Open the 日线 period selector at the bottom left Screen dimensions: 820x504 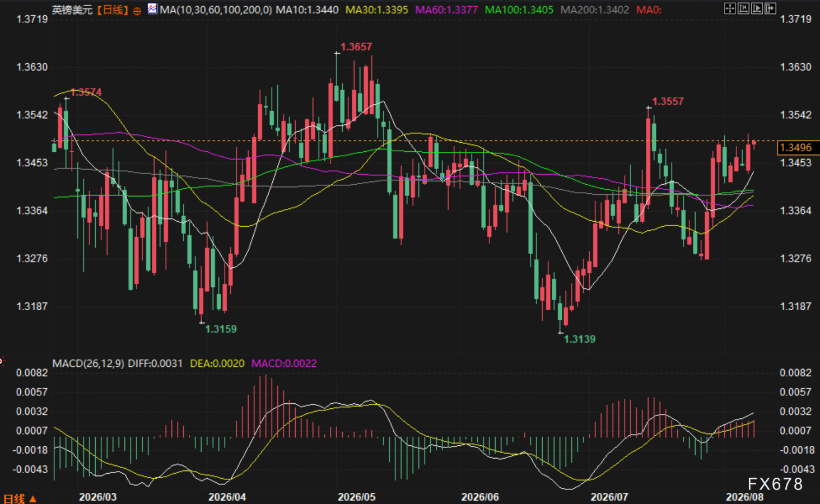click(20, 498)
